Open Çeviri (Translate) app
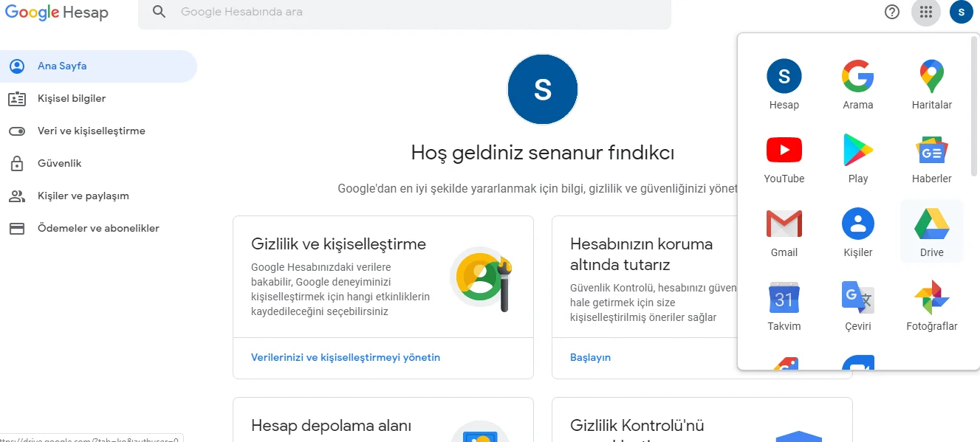 857,305
